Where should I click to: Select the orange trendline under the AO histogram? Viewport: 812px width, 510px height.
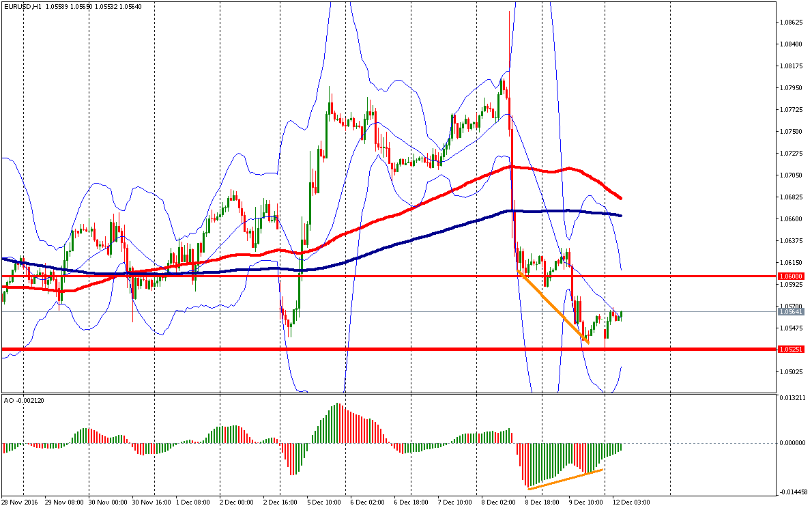click(x=565, y=479)
